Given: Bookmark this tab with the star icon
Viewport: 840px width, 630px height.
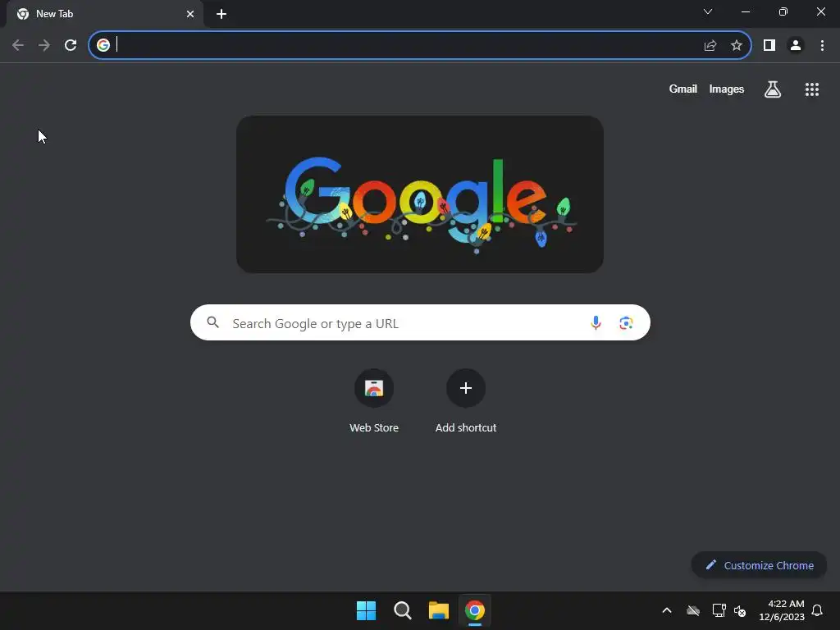Looking at the screenshot, I should pyautogui.click(x=737, y=45).
